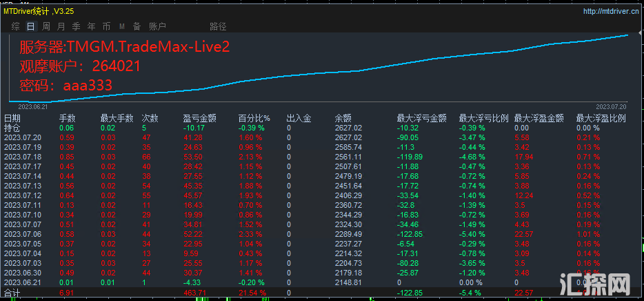
Task: Select the 2023.06.30 date row
Action: [322, 273]
